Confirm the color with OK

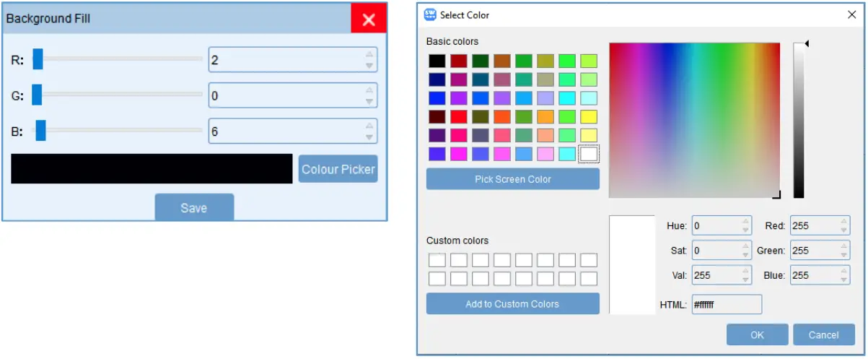click(757, 334)
